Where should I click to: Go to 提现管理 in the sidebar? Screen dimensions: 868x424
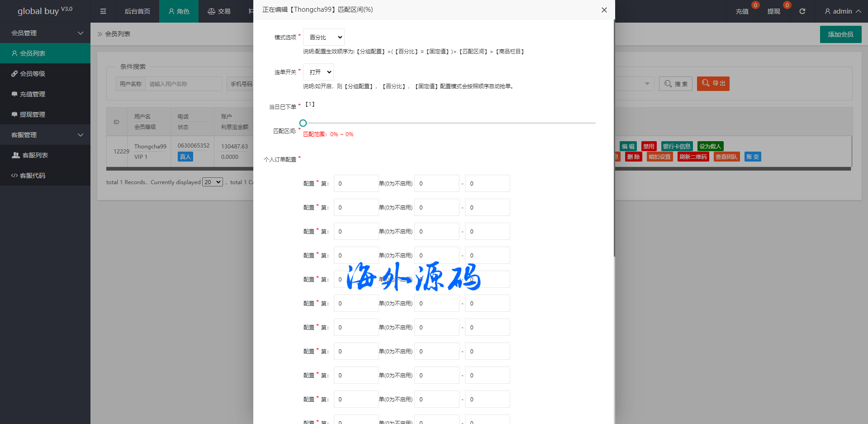coord(32,114)
